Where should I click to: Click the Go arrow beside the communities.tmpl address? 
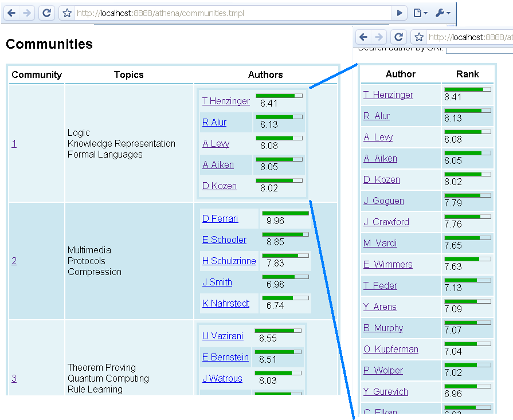pyautogui.click(x=399, y=13)
